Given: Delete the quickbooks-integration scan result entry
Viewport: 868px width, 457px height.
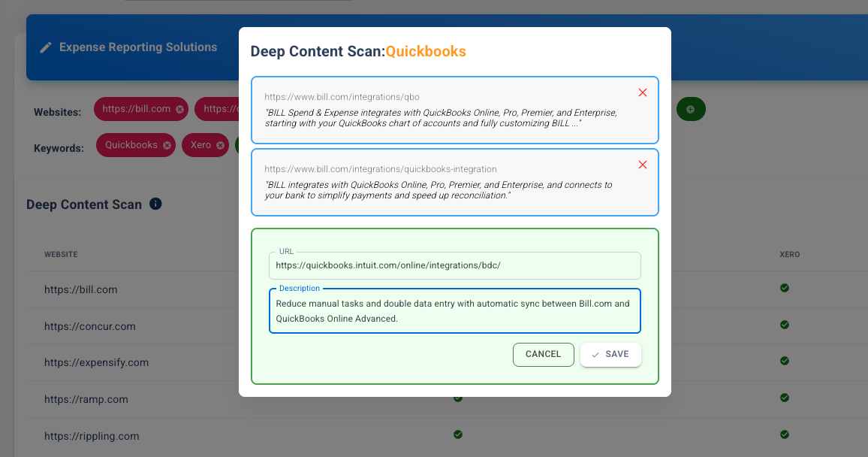Looking at the screenshot, I should pyautogui.click(x=642, y=165).
